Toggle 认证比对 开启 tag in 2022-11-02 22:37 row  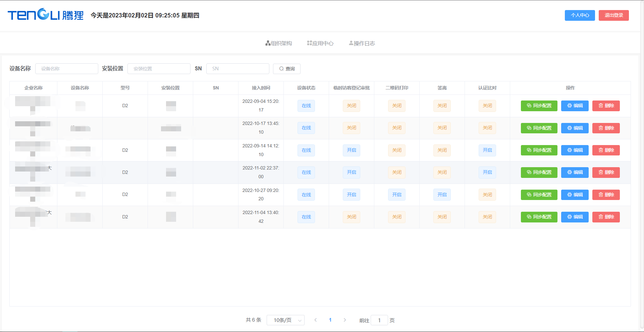click(487, 172)
